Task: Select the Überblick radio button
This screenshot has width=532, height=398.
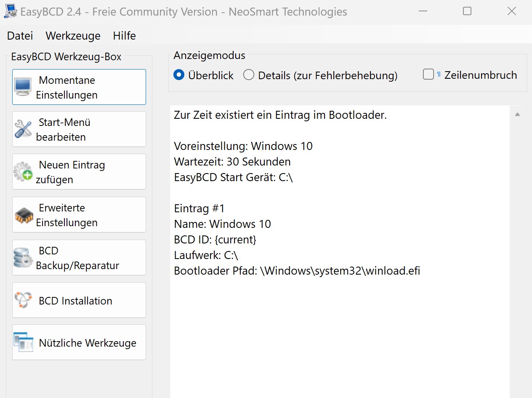Action: (179, 75)
